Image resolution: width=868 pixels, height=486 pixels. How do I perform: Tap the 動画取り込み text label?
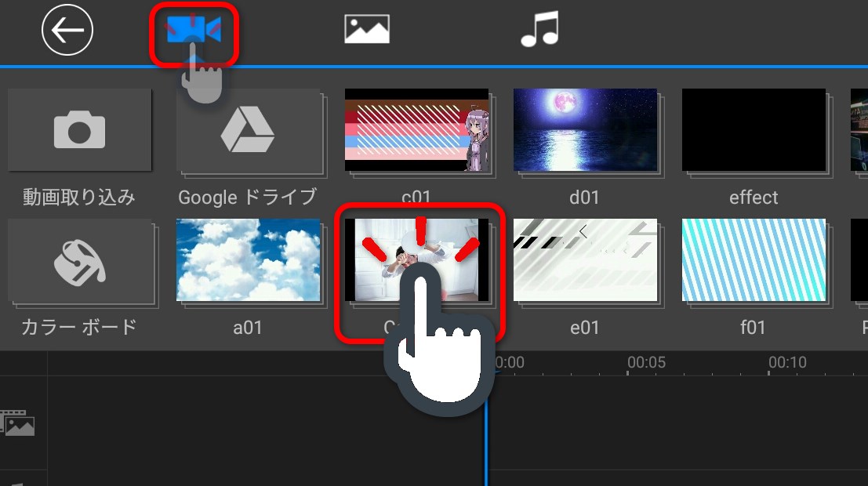(x=78, y=197)
